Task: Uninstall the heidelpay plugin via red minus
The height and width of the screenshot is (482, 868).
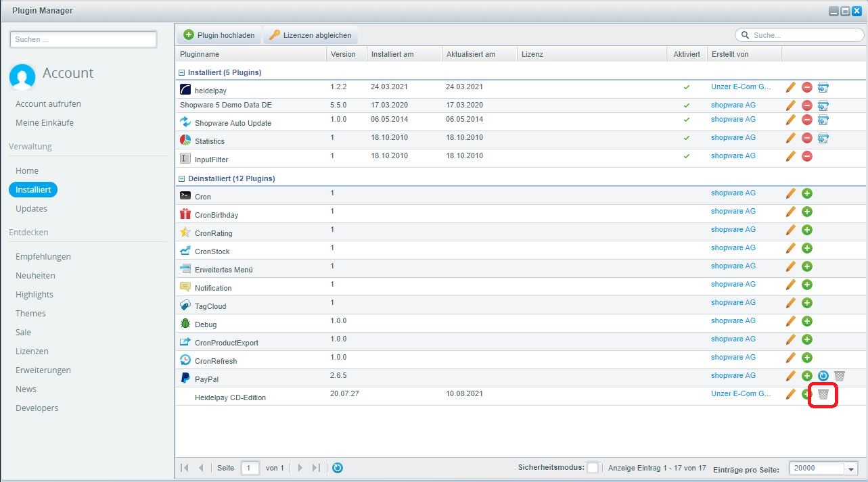Action: click(806, 87)
